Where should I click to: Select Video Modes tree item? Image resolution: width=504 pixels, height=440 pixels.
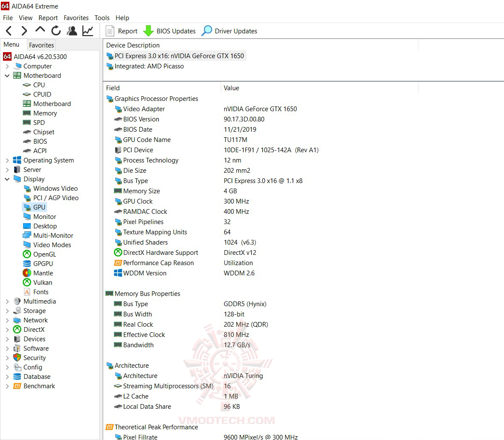52,245
